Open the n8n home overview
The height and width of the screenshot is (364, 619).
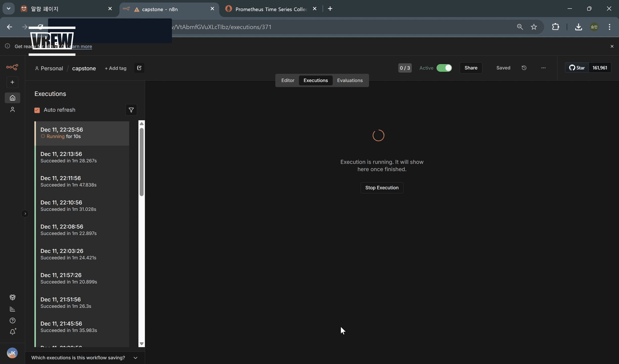tap(12, 98)
